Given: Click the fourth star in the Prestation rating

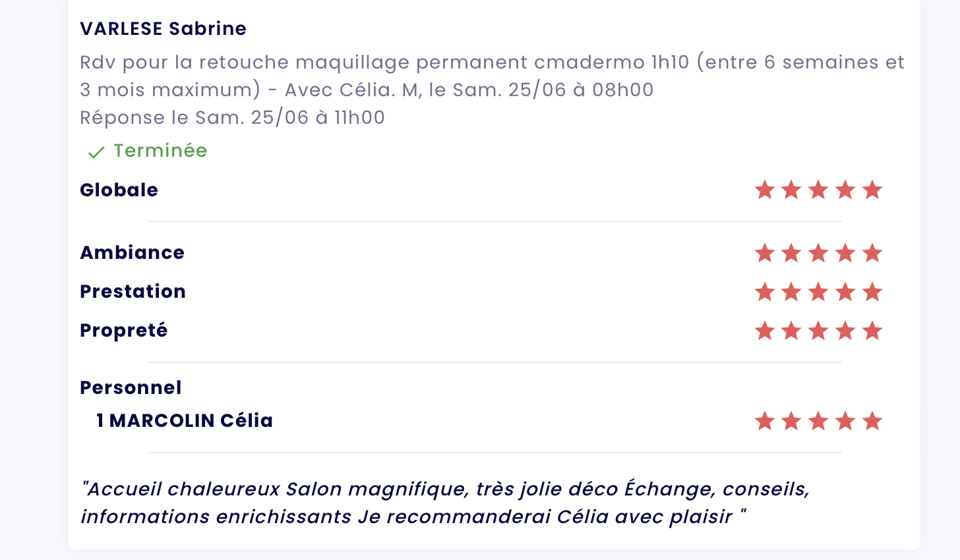Looking at the screenshot, I should point(845,291).
